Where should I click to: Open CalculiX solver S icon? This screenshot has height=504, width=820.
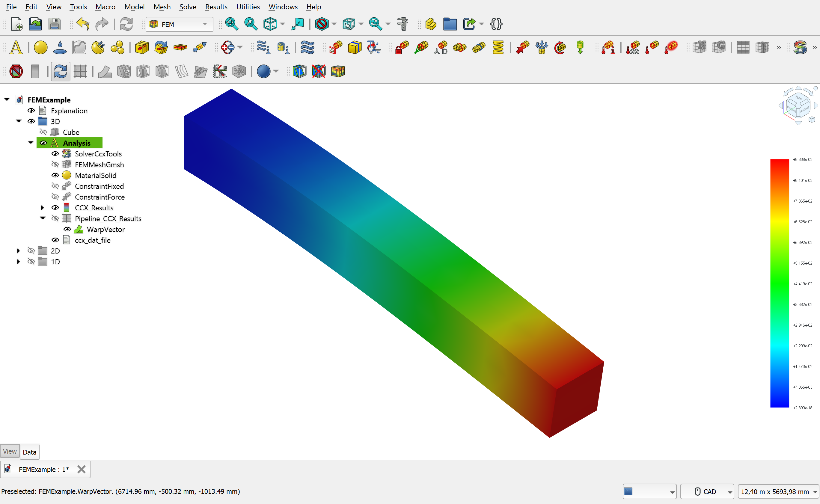click(800, 47)
